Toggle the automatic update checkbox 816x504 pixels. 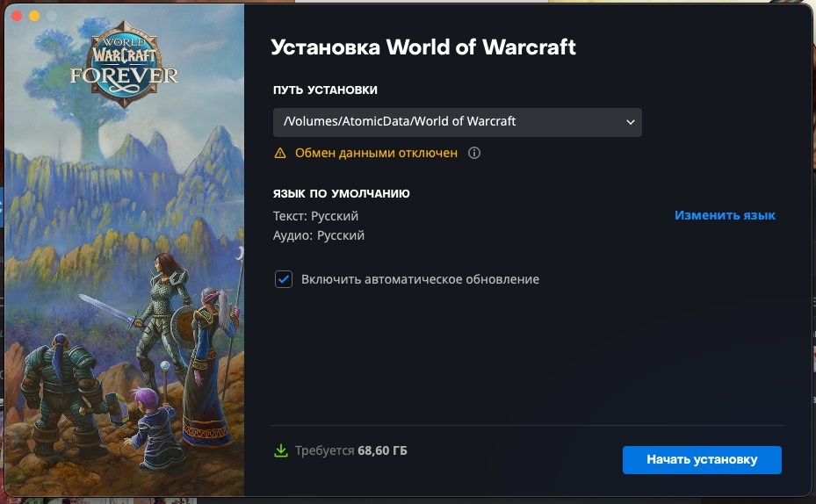click(x=284, y=279)
